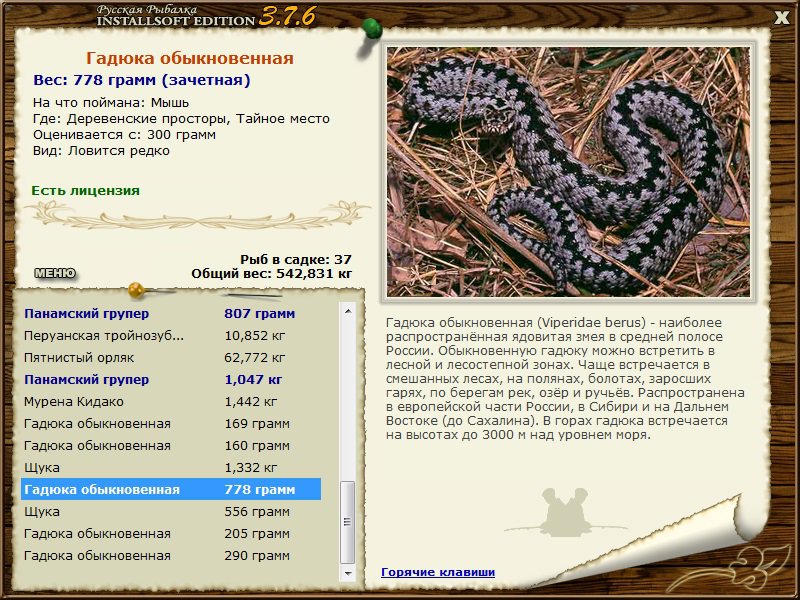Select Гадюка обыкновенная 169 грамм row
Viewport: 800px width, 600px height.
[x=171, y=423]
